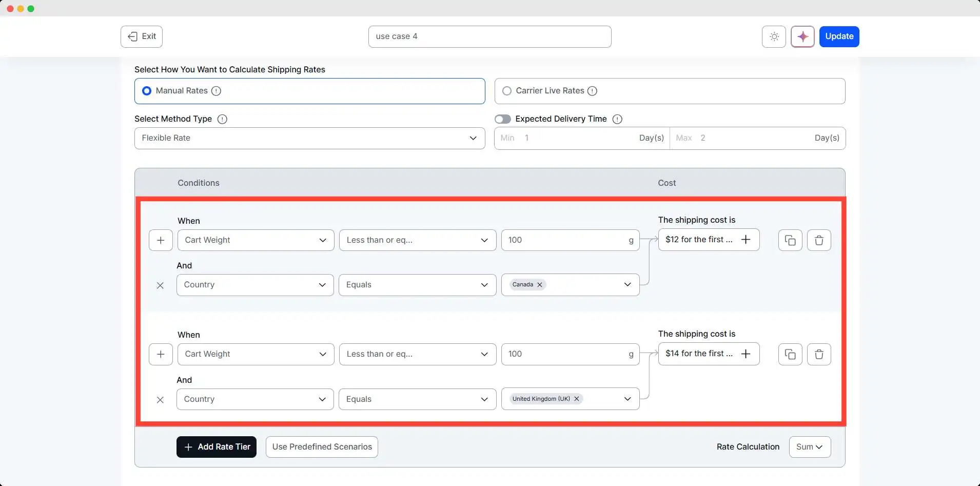Toggle the light theme sun icon
Screen dimensions: 980x486
coord(774,36)
